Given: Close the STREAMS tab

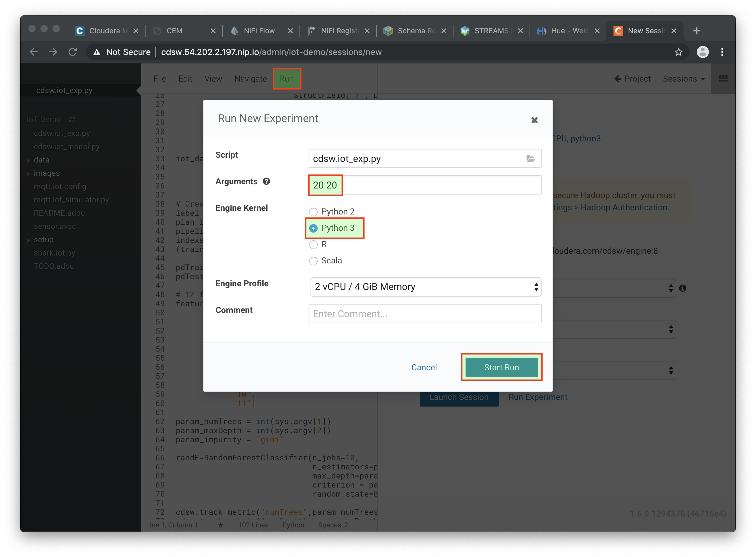Looking at the screenshot, I should coord(521,31).
